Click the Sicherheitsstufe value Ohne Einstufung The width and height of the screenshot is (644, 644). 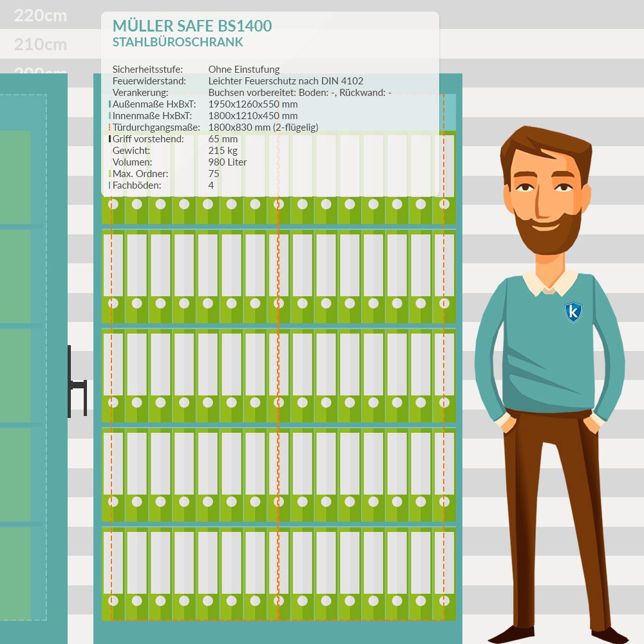point(243,70)
